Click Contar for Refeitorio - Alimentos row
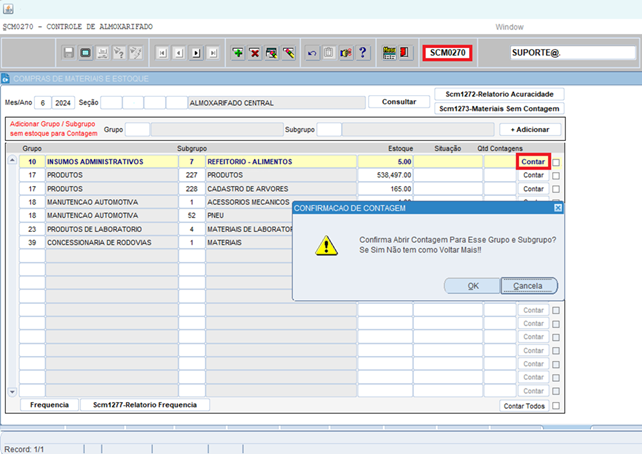The width and height of the screenshot is (642, 454). click(x=533, y=162)
